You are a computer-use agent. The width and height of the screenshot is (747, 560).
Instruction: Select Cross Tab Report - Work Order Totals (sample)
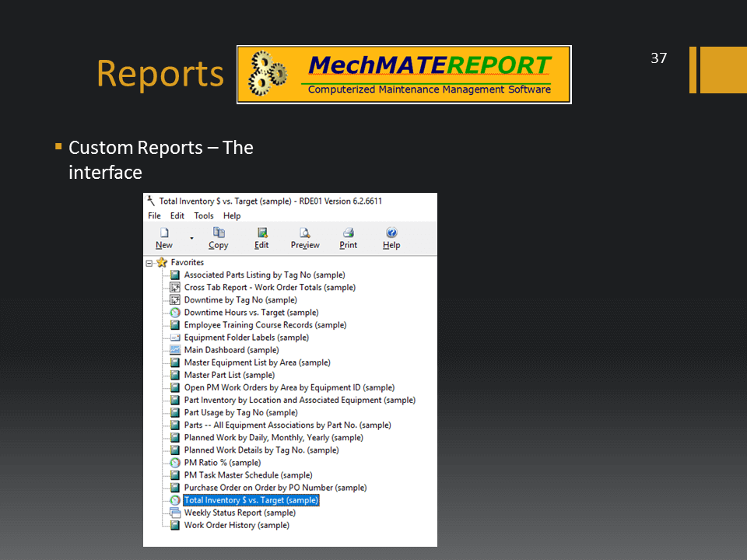point(270,287)
